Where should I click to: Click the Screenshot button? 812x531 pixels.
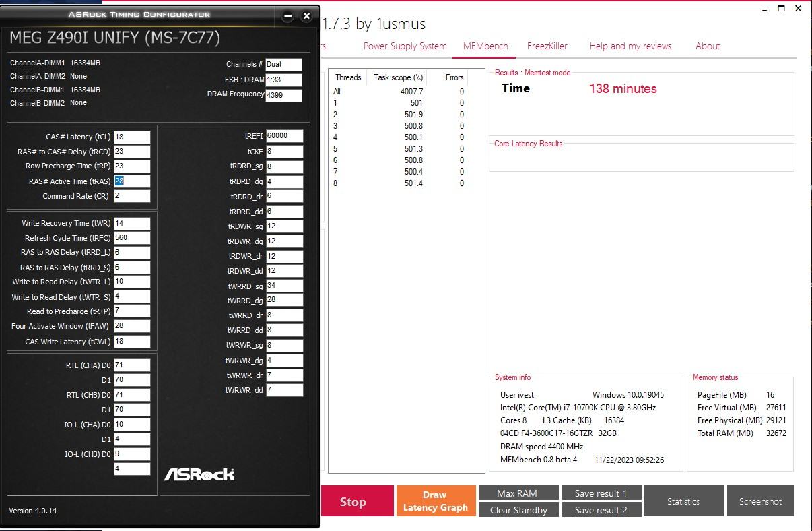tap(761, 501)
